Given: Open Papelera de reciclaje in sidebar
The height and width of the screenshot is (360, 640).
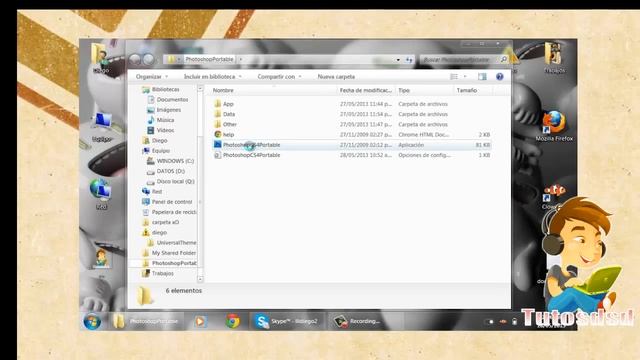Looking at the screenshot, I should (169, 212).
